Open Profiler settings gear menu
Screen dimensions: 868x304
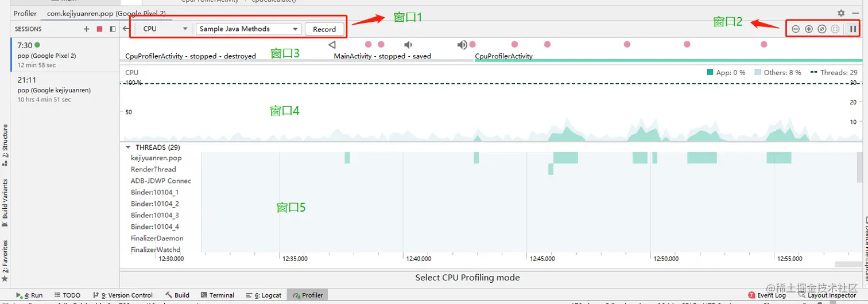click(841, 13)
